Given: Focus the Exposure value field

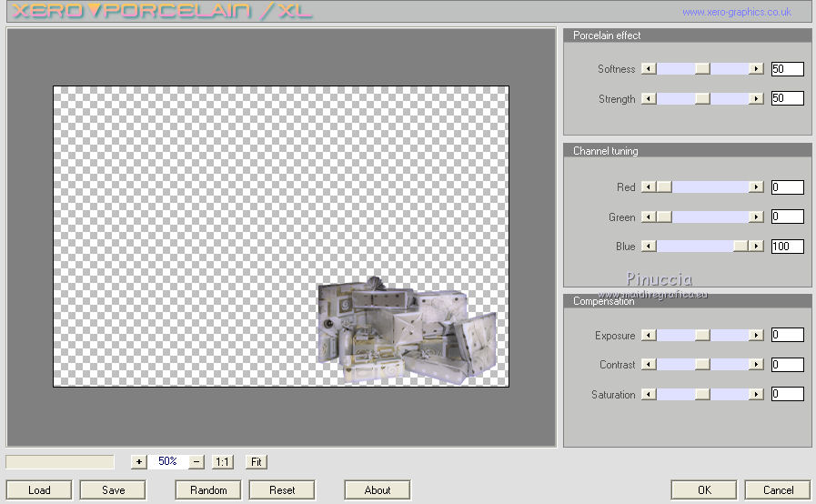Looking at the screenshot, I should (x=788, y=335).
